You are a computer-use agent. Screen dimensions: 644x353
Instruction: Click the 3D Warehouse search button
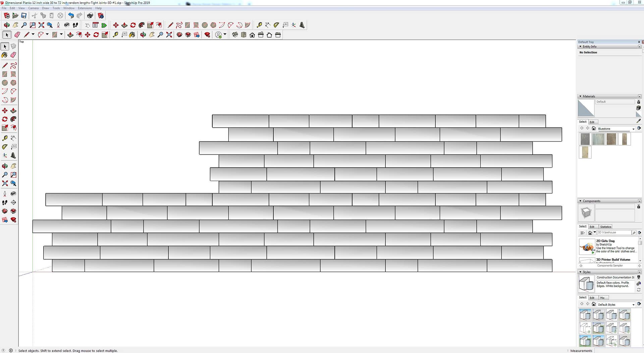point(634,233)
